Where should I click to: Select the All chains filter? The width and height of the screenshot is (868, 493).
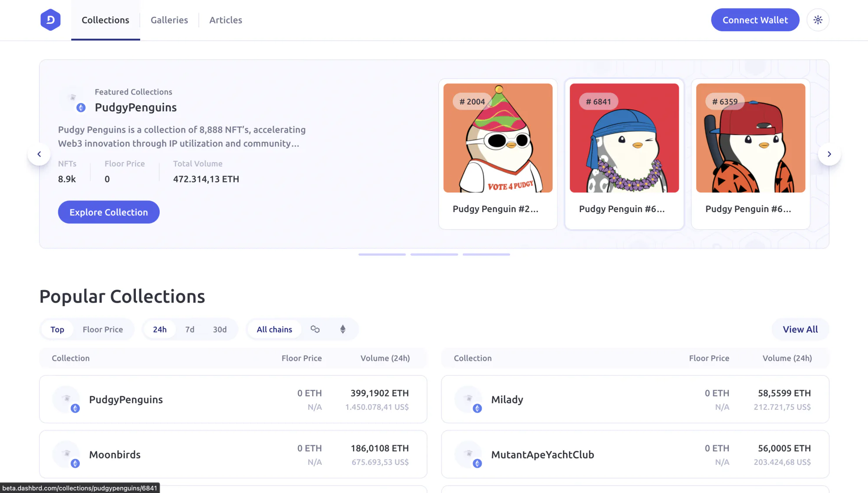(274, 330)
